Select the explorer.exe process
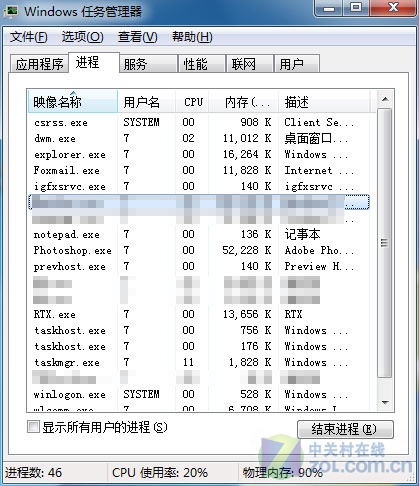The height and width of the screenshot is (486, 419). (199, 154)
